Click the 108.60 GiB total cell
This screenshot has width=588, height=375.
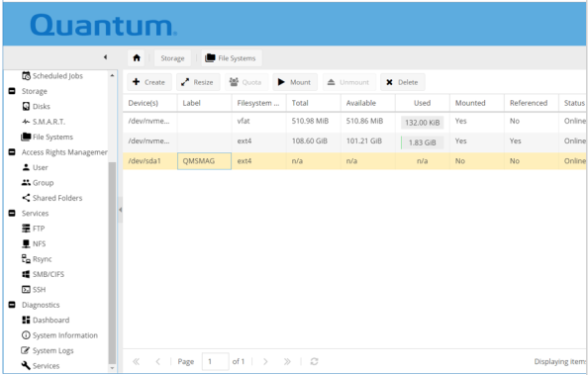314,141
